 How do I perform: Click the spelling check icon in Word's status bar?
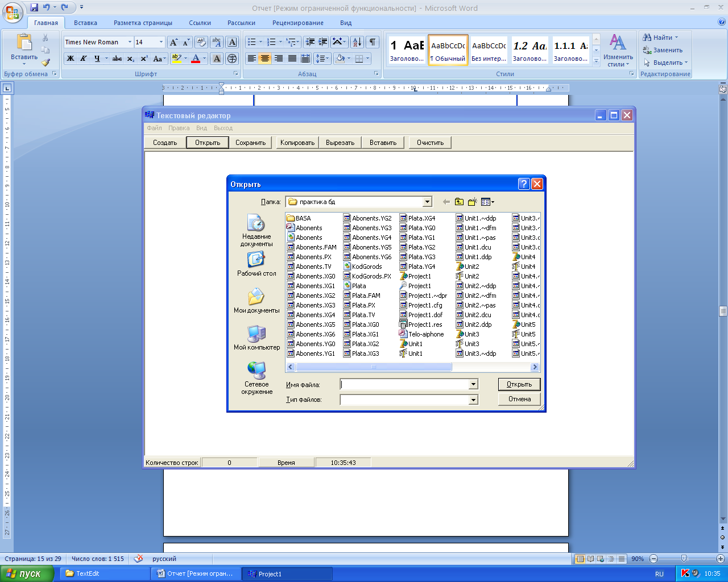tap(138, 559)
